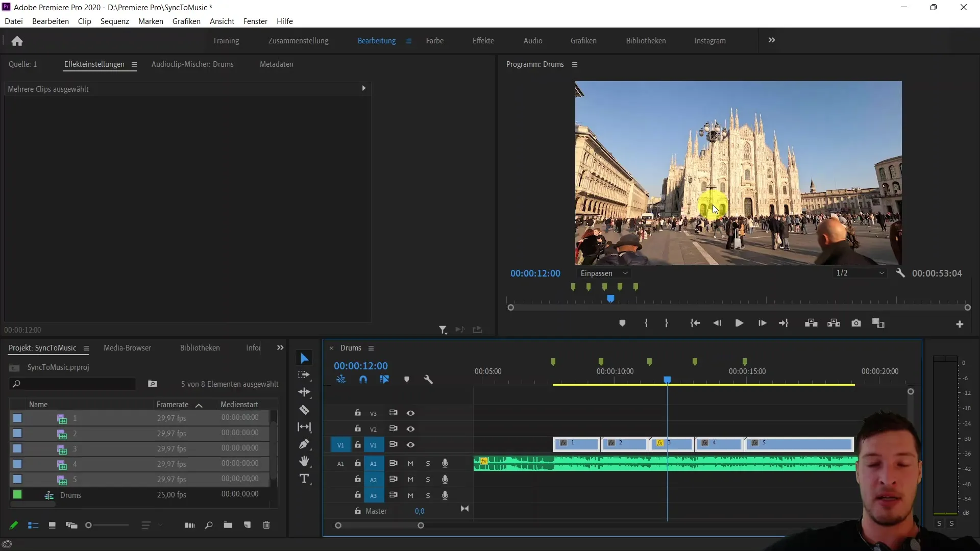Screen dimensions: 980x551
Task: Open Audioclip-Mischer: Drums tab
Action: click(x=192, y=64)
